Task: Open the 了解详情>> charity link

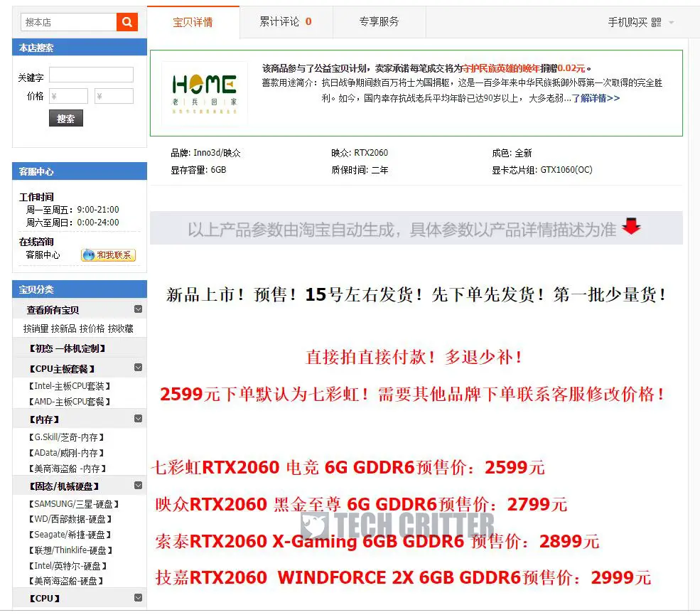Action: [596, 98]
